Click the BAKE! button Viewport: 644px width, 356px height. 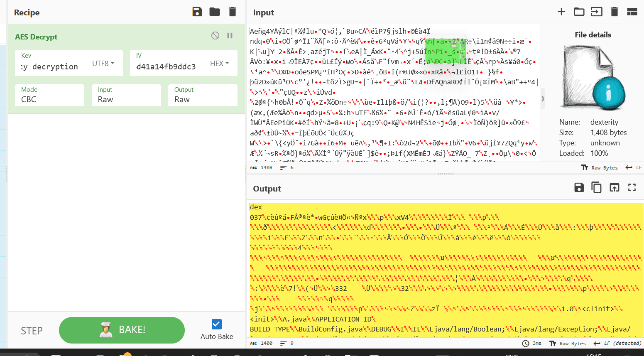point(122,330)
